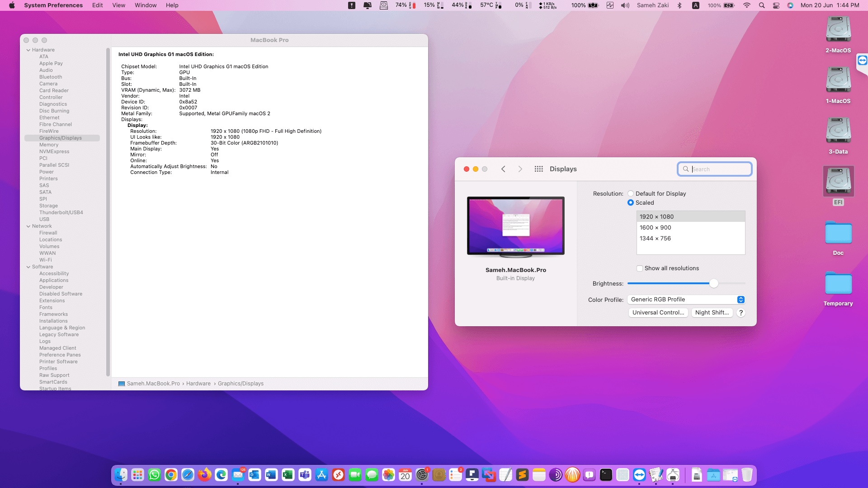Click the built-in display preview thumbnail
The height and width of the screenshot is (488, 868).
[516, 226]
